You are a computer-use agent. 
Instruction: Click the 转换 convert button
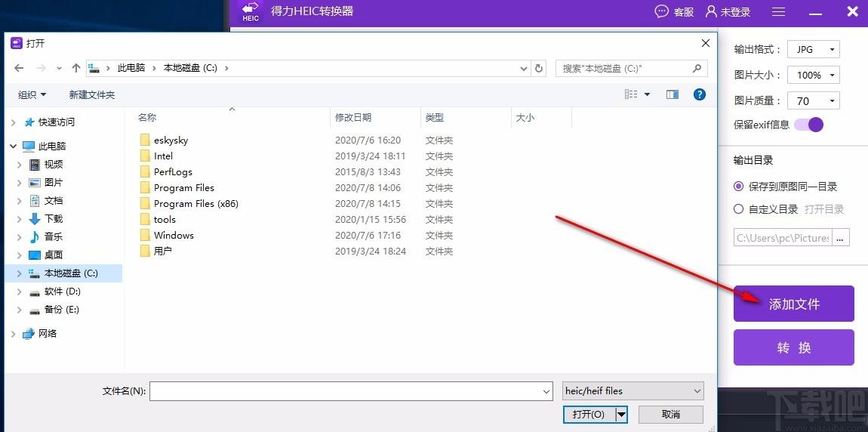[794, 347]
